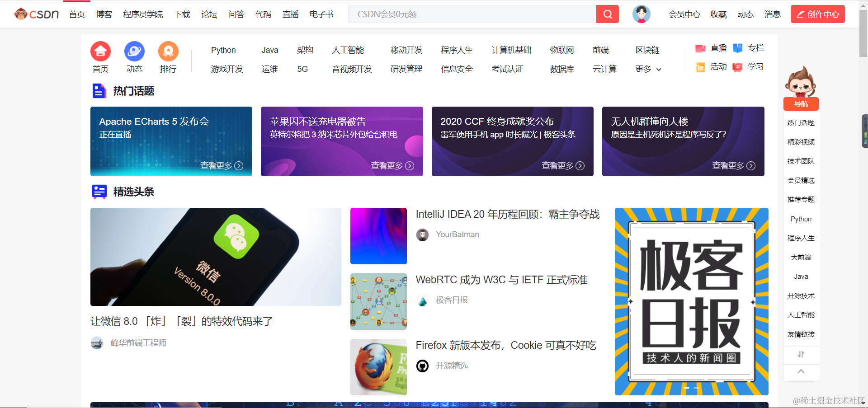Click the orange 排行 medal icon

coord(168,52)
